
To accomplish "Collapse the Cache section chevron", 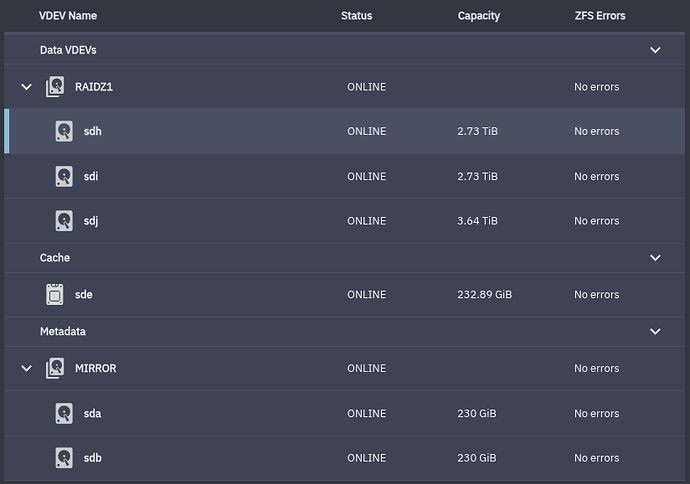I will pos(656,258).
